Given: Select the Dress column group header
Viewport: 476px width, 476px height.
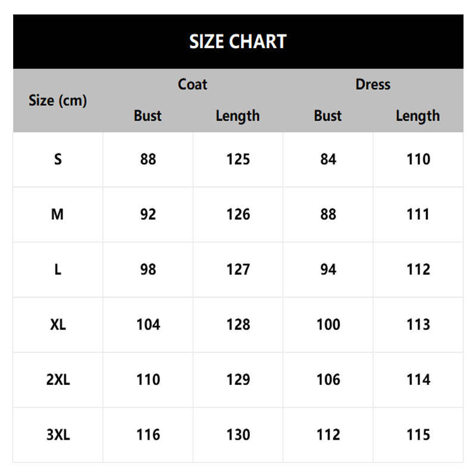Looking at the screenshot, I should click(372, 84).
